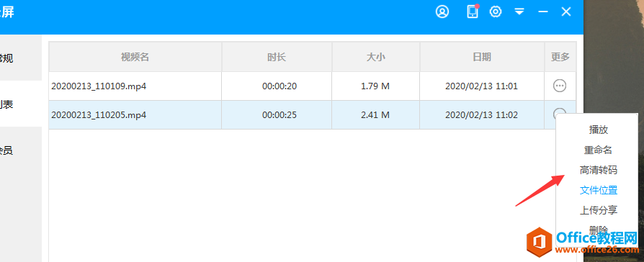Choose 播放 in the context menu

599,130
